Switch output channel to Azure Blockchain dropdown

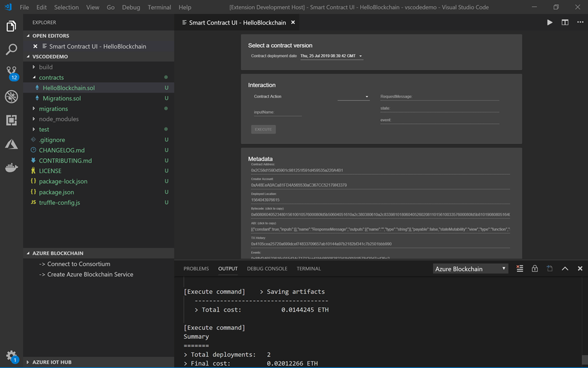[470, 268]
